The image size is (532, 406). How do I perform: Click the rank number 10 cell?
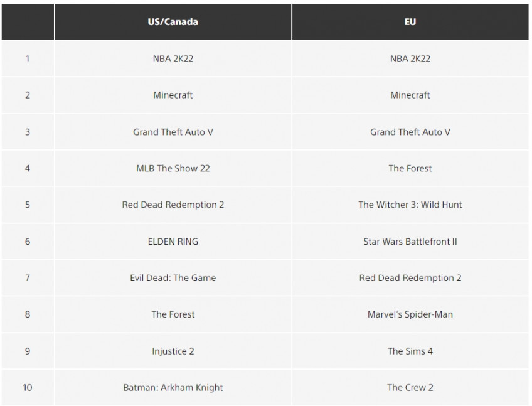(28, 387)
